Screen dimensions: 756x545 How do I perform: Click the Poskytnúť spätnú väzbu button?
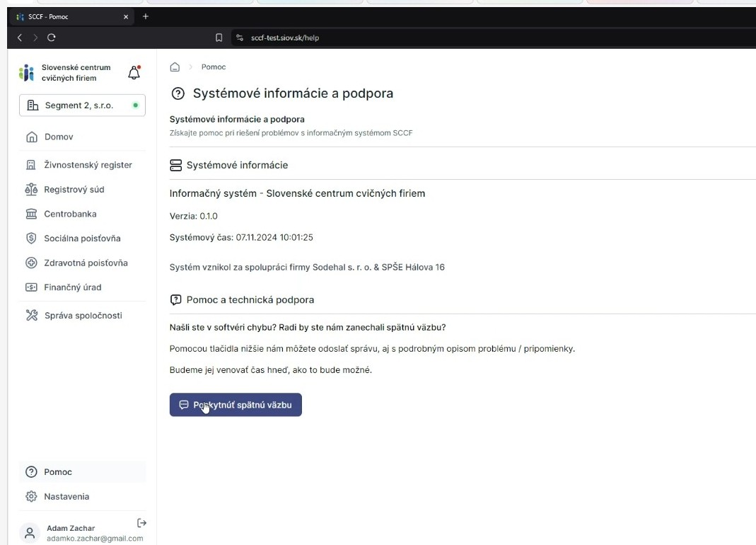click(235, 405)
